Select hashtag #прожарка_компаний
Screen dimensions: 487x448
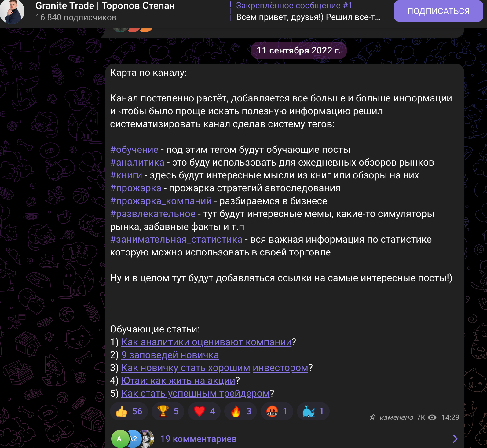point(161,201)
